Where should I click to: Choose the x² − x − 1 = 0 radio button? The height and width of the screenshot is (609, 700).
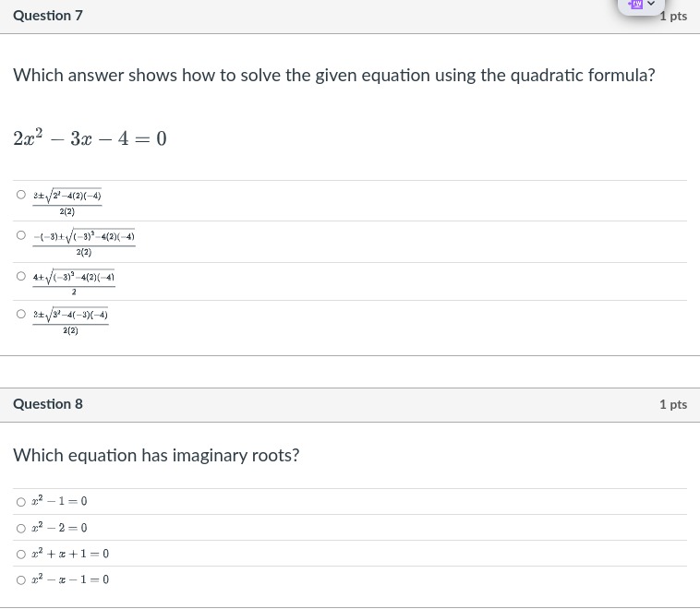click(x=21, y=580)
